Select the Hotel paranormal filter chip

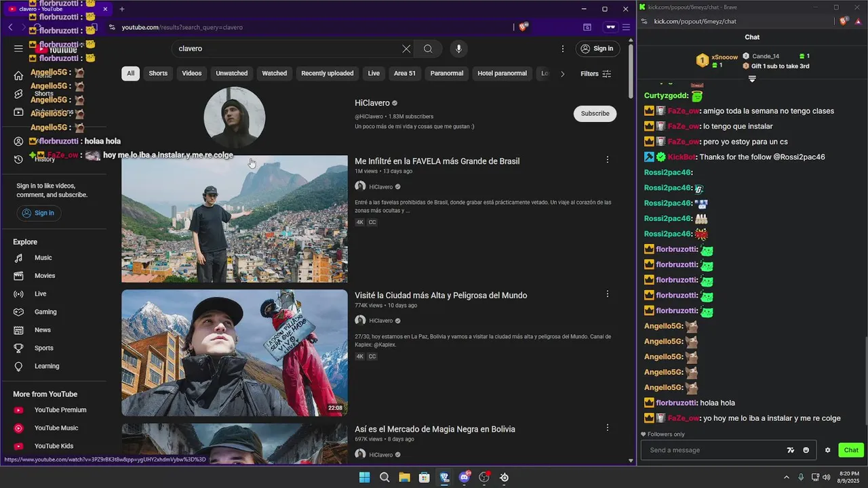click(x=502, y=73)
